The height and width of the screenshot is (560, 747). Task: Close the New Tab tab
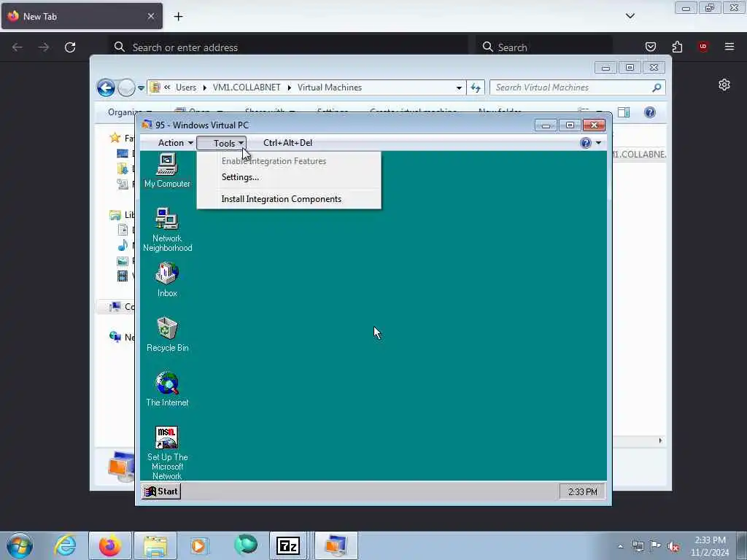point(151,16)
